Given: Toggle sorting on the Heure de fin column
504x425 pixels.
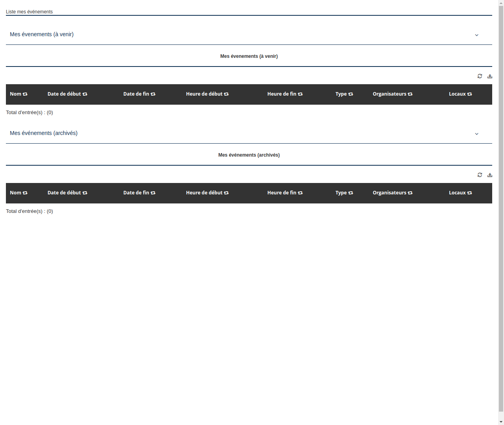Looking at the screenshot, I should tap(300, 94).
